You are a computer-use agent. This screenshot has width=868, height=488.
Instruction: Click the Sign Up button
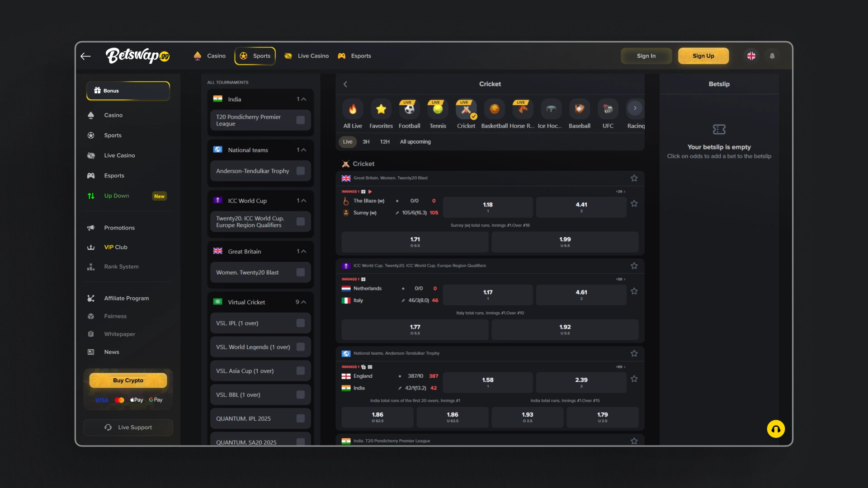(703, 56)
